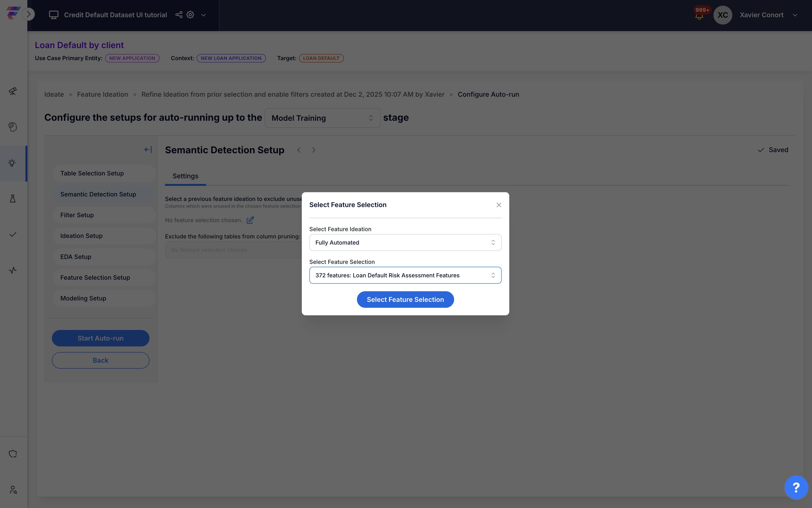Screen dimensions: 812x508
Task: Close the Select Feature Selection dialog
Action: click(x=499, y=205)
